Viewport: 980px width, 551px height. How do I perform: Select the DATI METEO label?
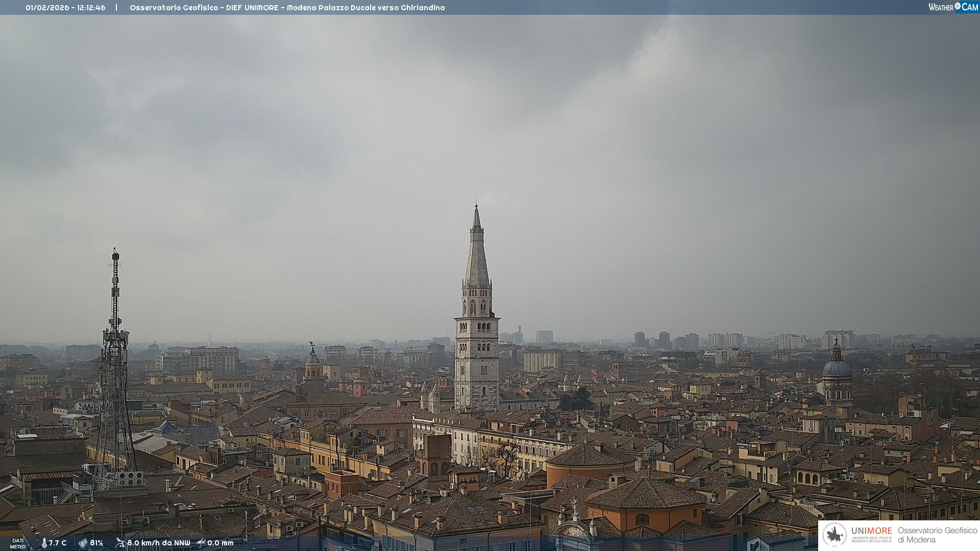[x=18, y=543]
